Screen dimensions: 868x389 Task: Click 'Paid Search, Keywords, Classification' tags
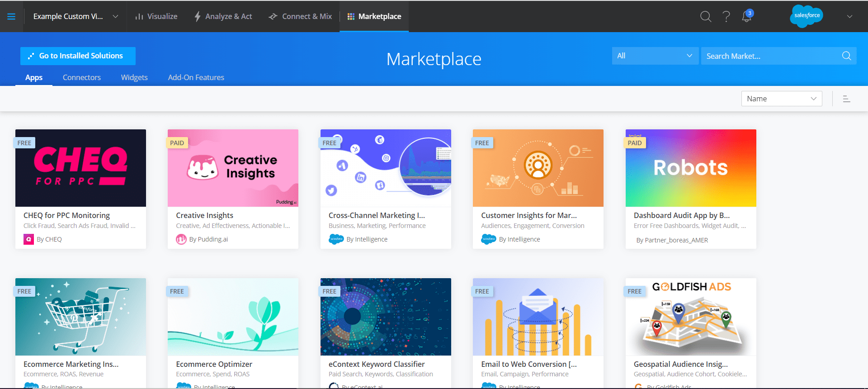tap(381, 374)
